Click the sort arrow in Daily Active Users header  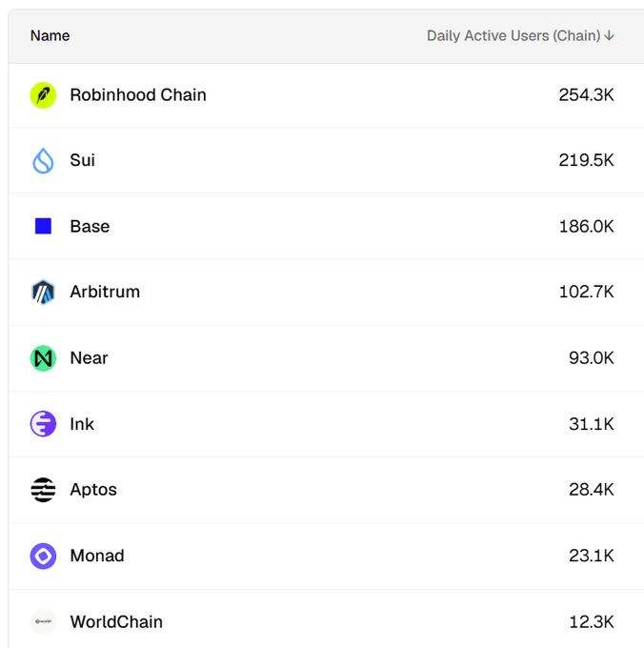(609, 35)
